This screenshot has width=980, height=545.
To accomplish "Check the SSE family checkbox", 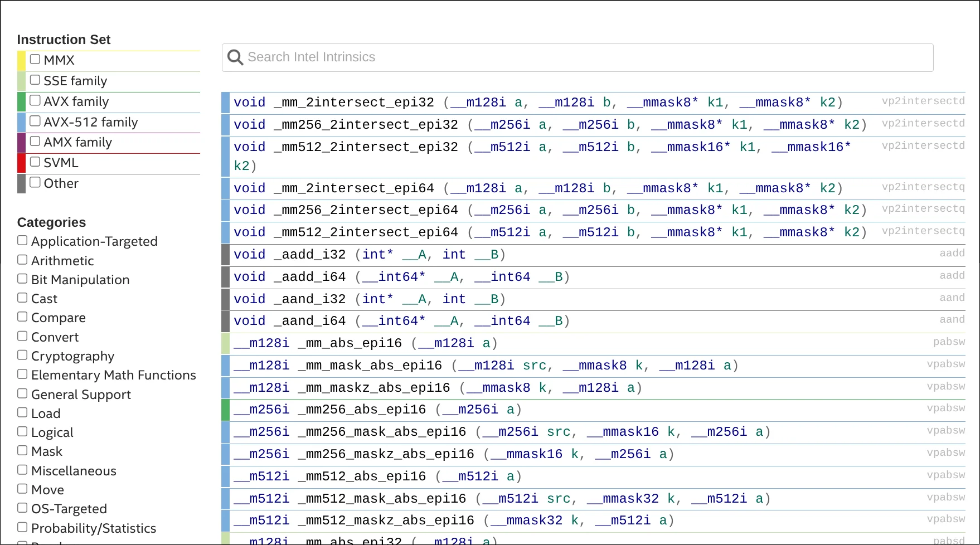I will (35, 80).
